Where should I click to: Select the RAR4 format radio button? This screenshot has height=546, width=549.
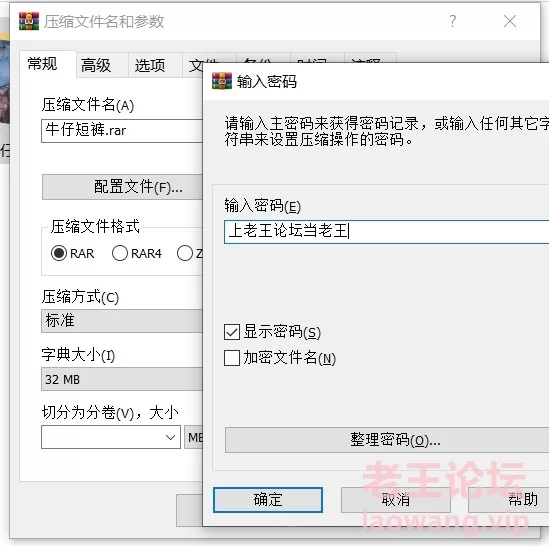(x=120, y=253)
